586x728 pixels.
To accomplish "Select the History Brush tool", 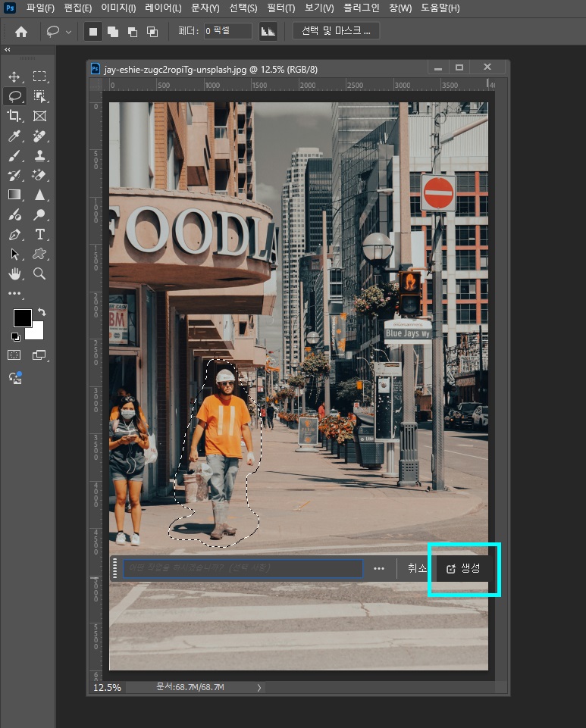I will (14, 175).
